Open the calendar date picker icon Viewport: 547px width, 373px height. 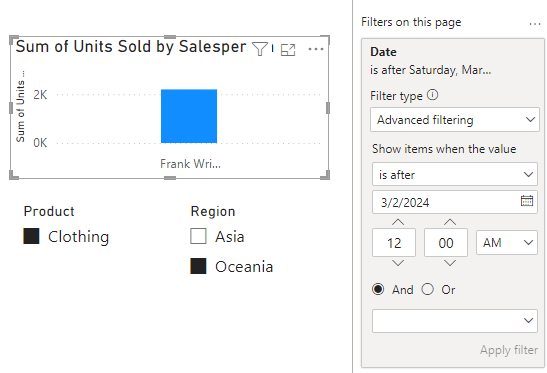coord(527,201)
